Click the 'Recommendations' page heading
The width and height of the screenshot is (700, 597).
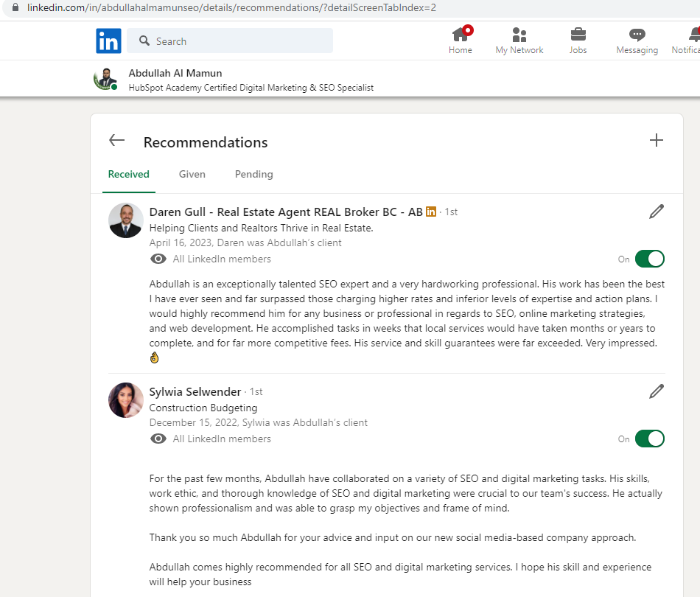coord(206,142)
